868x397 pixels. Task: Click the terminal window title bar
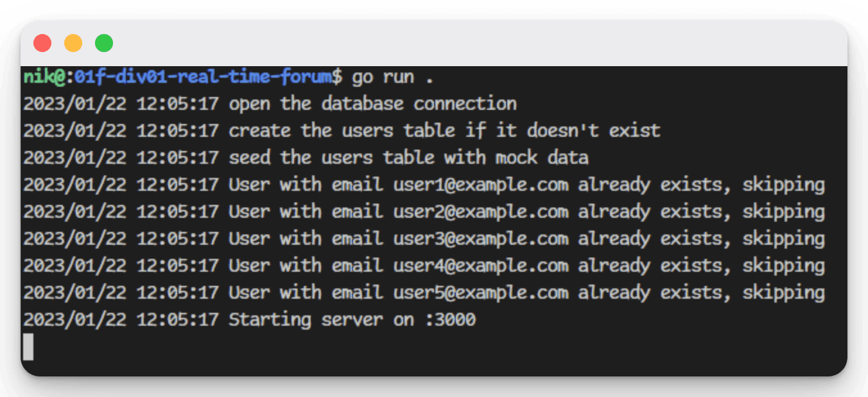(434, 43)
